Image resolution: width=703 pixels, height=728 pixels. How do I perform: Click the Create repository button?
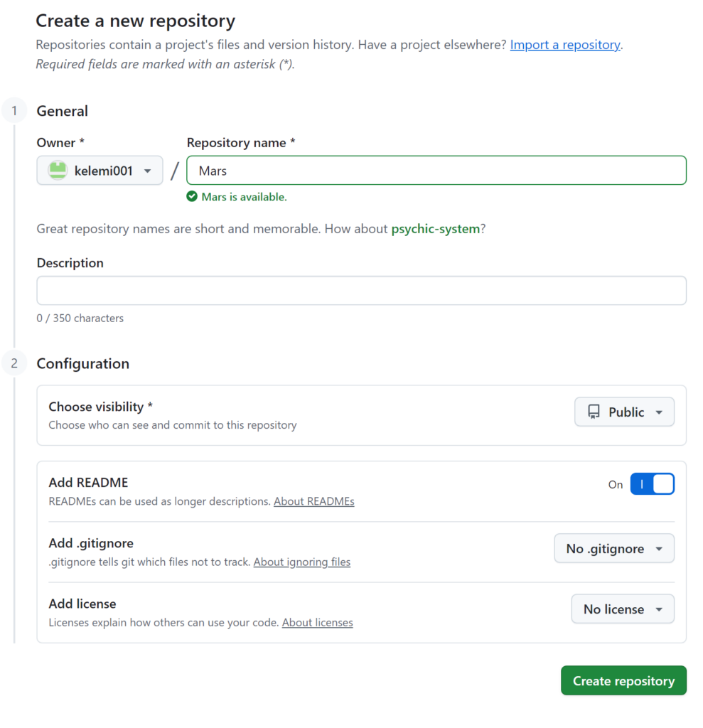(623, 680)
